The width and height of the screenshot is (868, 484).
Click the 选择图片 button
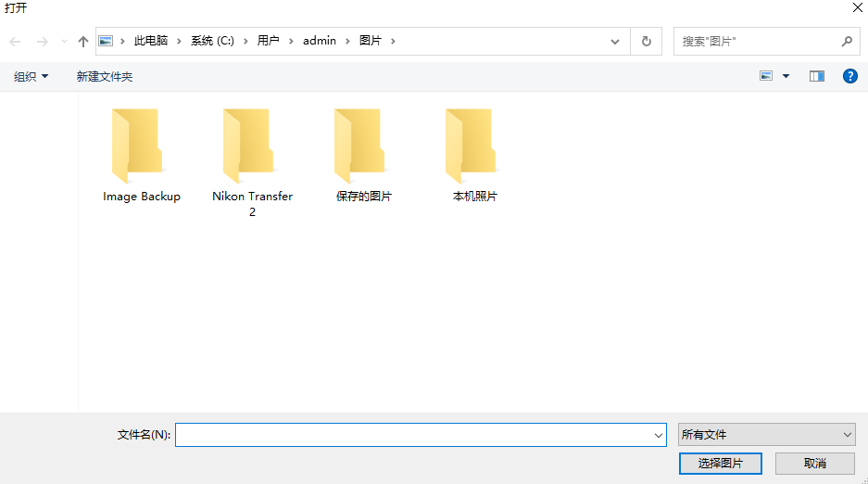(720, 463)
